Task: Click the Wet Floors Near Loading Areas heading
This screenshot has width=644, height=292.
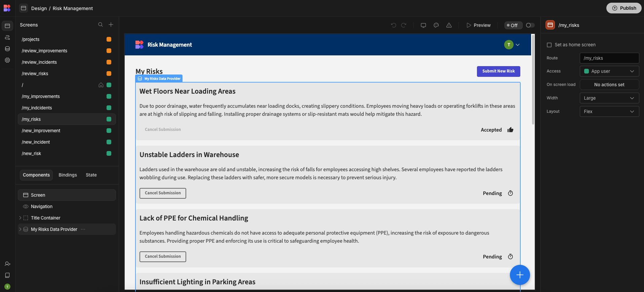Action: 188,91
